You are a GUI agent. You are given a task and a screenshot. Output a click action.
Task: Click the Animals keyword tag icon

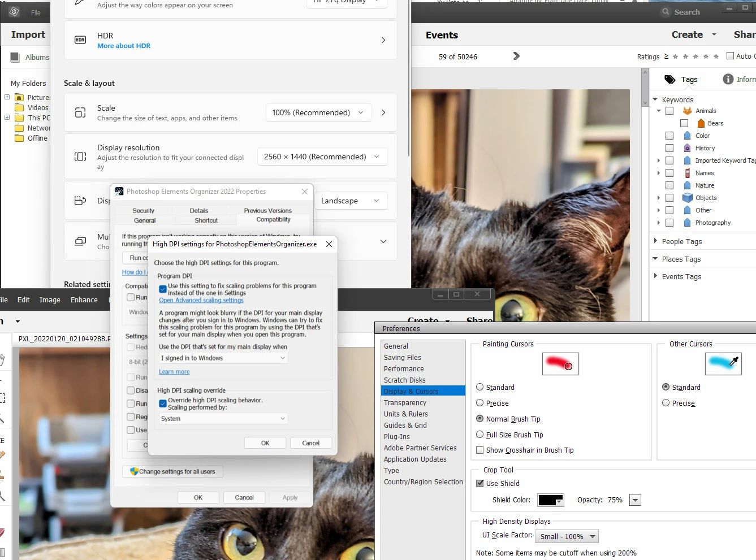click(x=688, y=111)
